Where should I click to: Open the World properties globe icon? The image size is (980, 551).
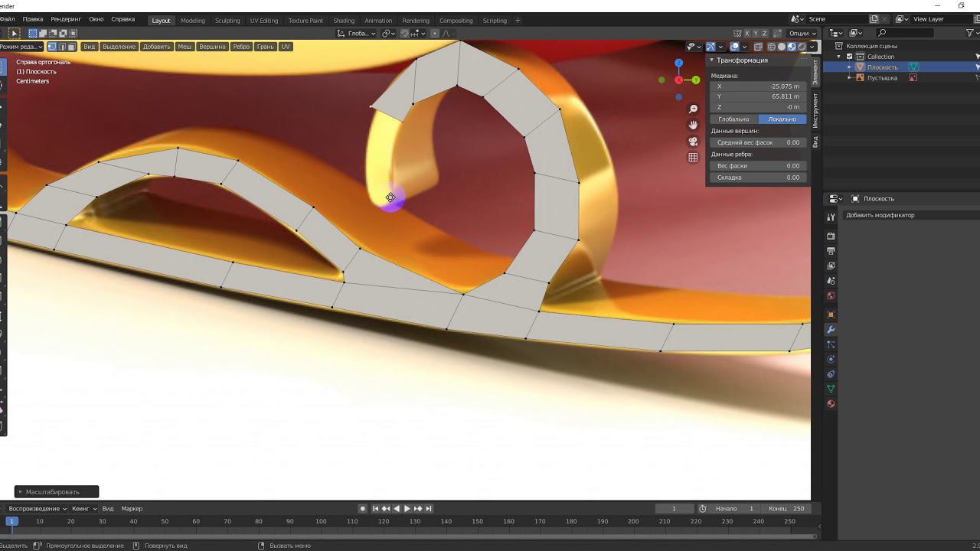click(x=831, y=296)
